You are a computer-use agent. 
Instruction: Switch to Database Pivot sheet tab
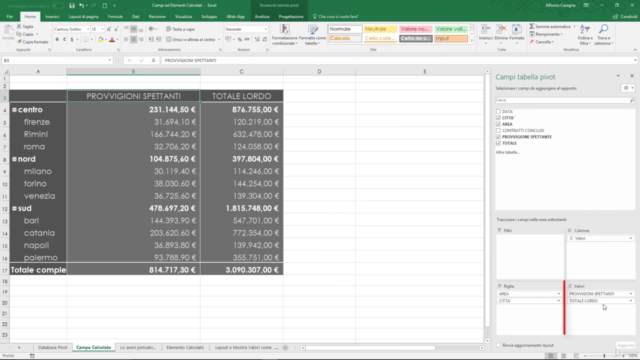coord(52,348)
